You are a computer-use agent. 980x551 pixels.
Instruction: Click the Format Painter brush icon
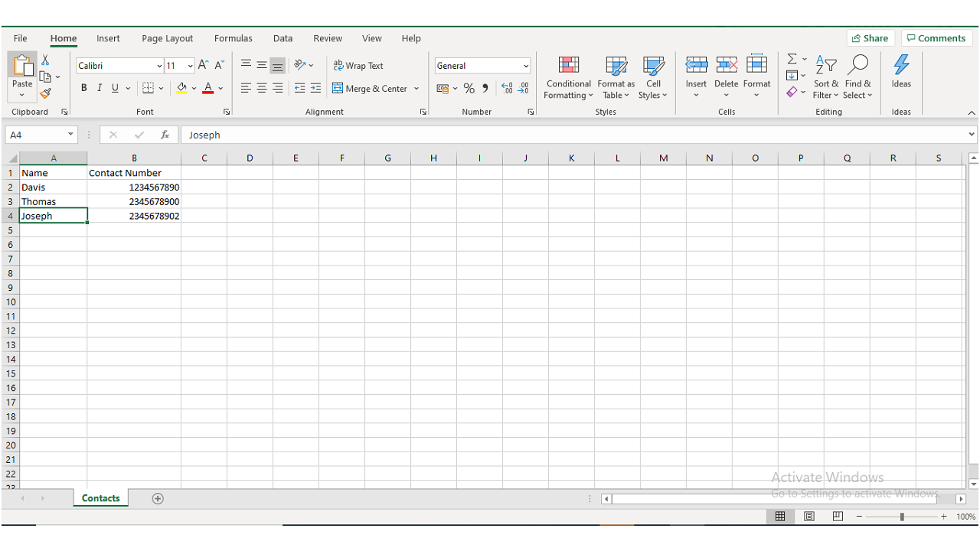click(x=45, y=93)
